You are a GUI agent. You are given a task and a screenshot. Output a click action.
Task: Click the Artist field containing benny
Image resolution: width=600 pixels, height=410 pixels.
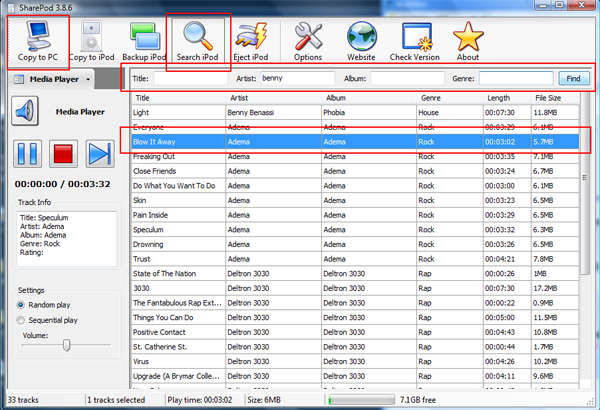coord(297,78)
